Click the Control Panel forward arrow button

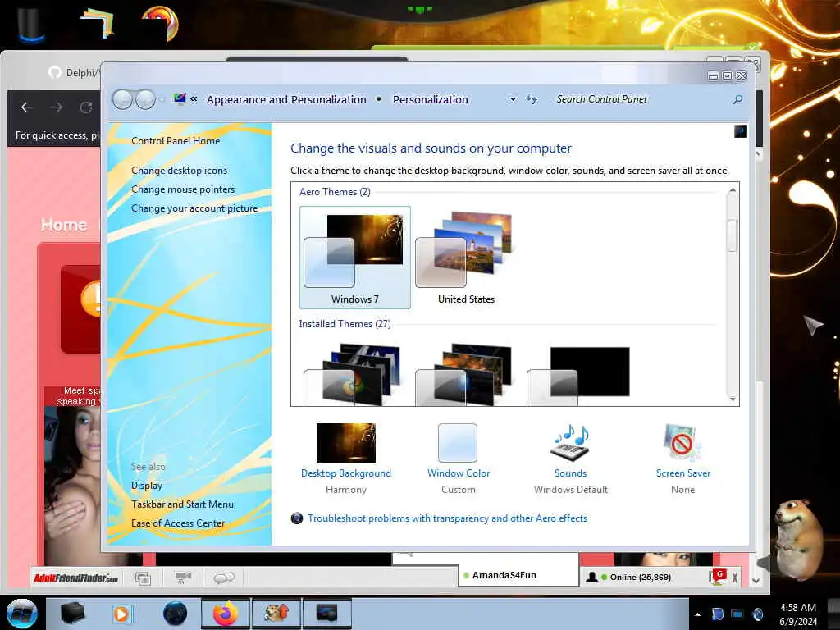145,99
